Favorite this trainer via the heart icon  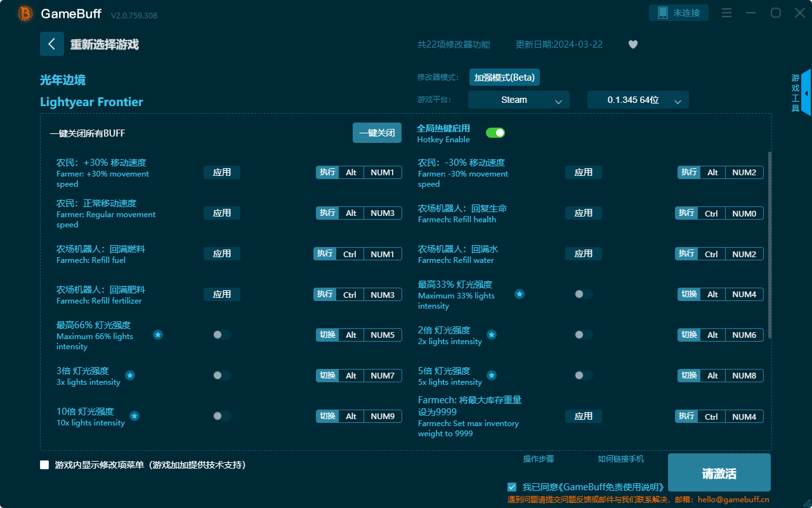pyautogui.click(x=632, y=44)
